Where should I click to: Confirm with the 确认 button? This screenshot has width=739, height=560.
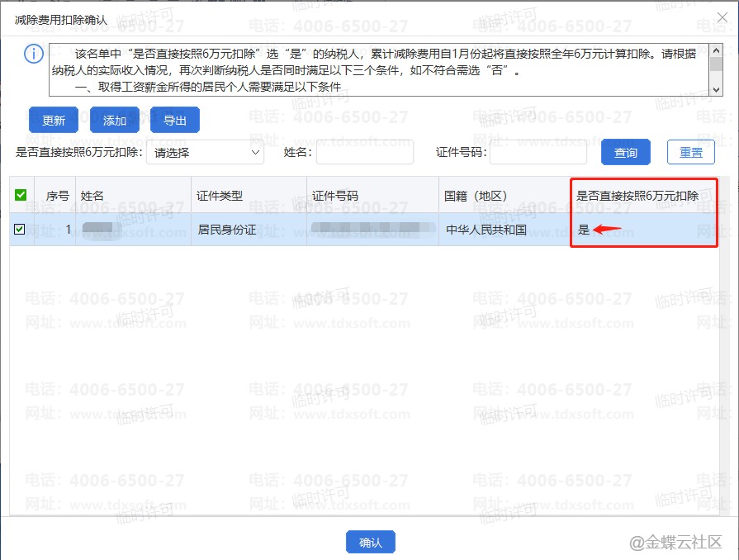[x=370, y=542]
